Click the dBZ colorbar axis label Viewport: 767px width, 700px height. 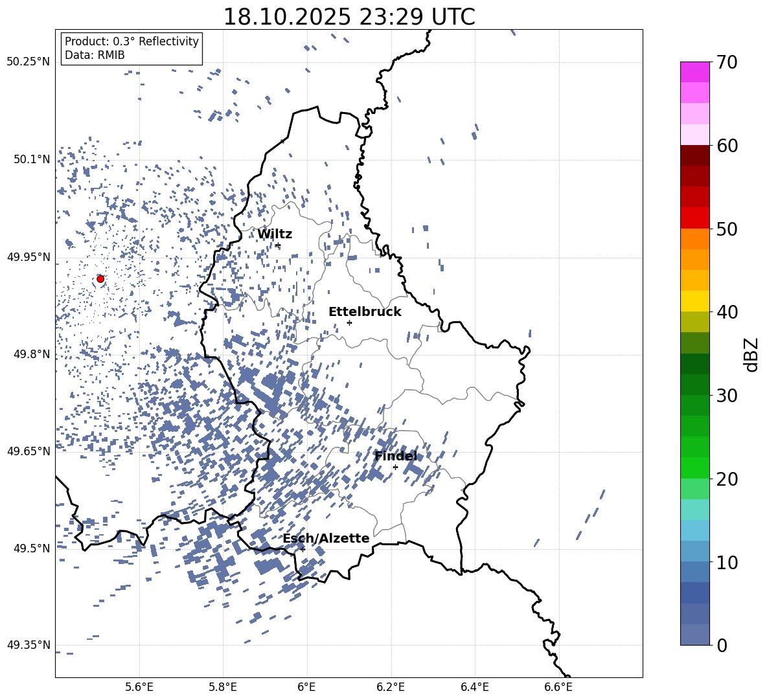point(752,354)
